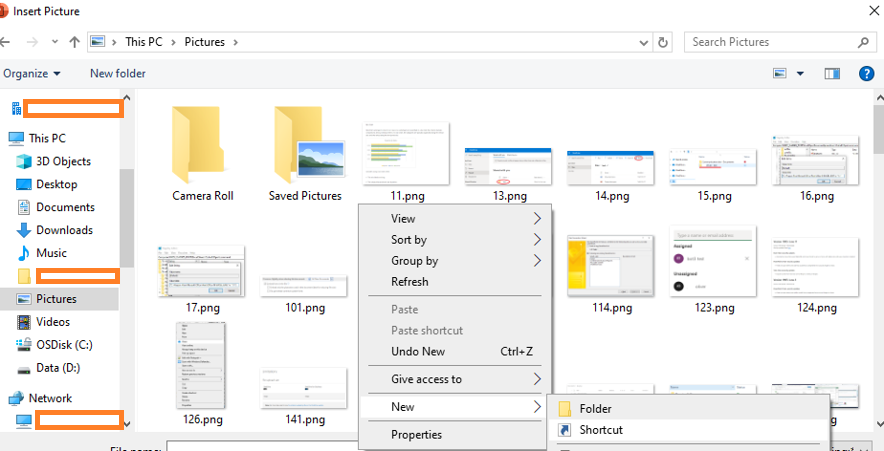884x451 pixels.
Task: Choose Shortcut from the New submenu
Action: point(688,430)
